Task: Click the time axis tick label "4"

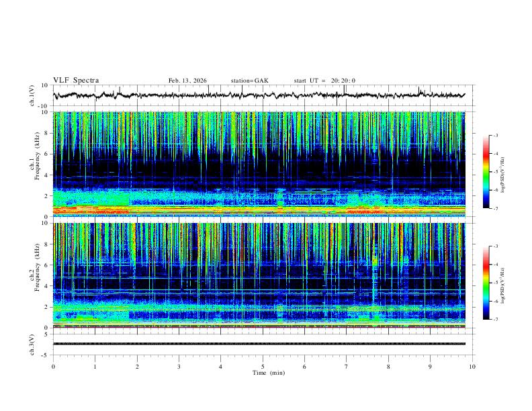Action: point(221,367)
